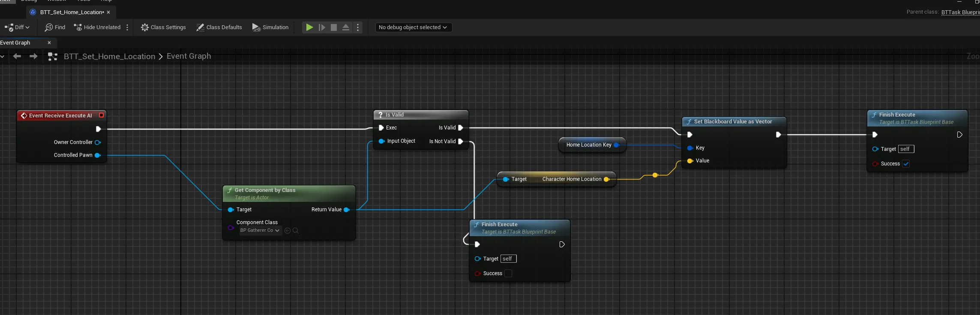This screenshot has height=315, width=980.
Task: Click exec input of Finish Execute with unchecked Success
Action: click(x=477, y=244)
